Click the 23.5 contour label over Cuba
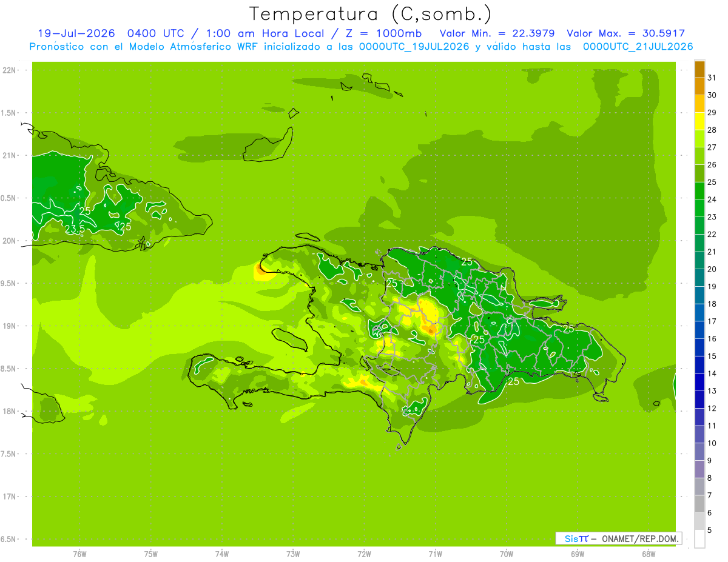Viewport: 728px width, 562px height. tap(75, 229)
